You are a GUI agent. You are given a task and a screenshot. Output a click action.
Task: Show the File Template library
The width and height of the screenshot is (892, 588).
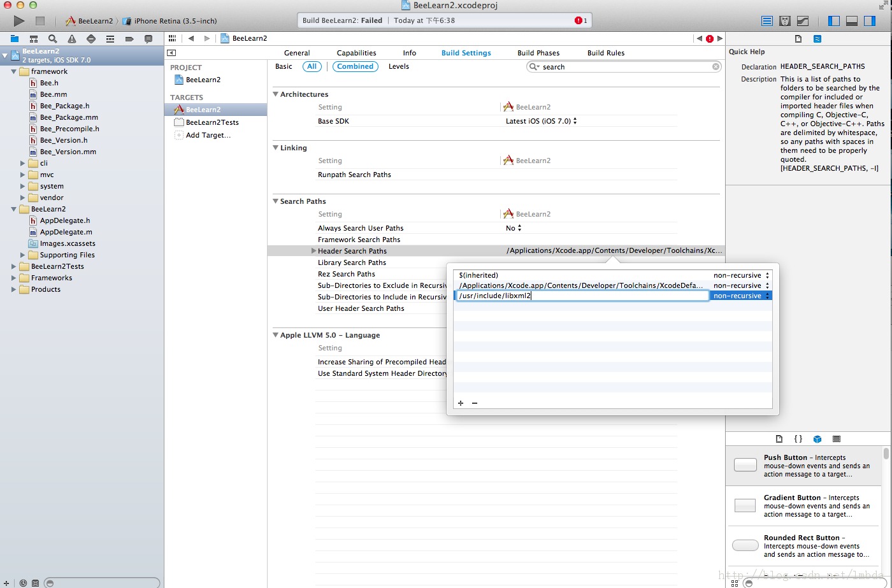point(779,439)
